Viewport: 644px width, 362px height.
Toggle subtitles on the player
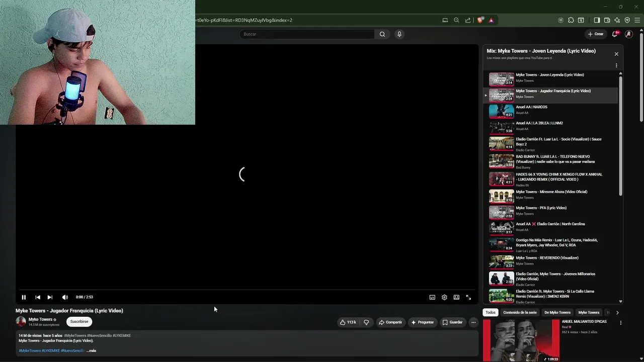[x=432, y=297]
